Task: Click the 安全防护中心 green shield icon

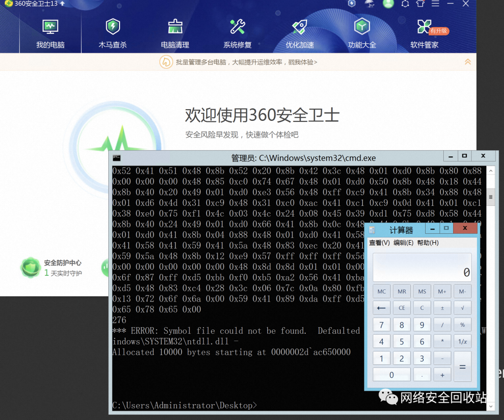Action: pyautogui.click(x=30, y=267)
